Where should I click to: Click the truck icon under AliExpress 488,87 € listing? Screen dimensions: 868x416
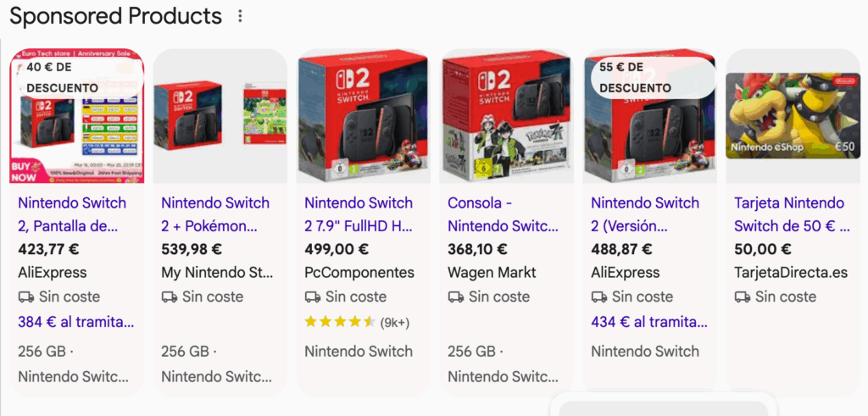click(x=599, y=297)
